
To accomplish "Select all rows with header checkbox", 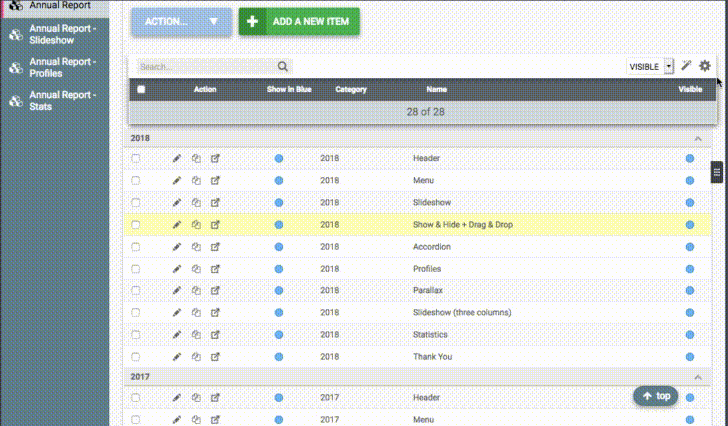I will point(141,90).
